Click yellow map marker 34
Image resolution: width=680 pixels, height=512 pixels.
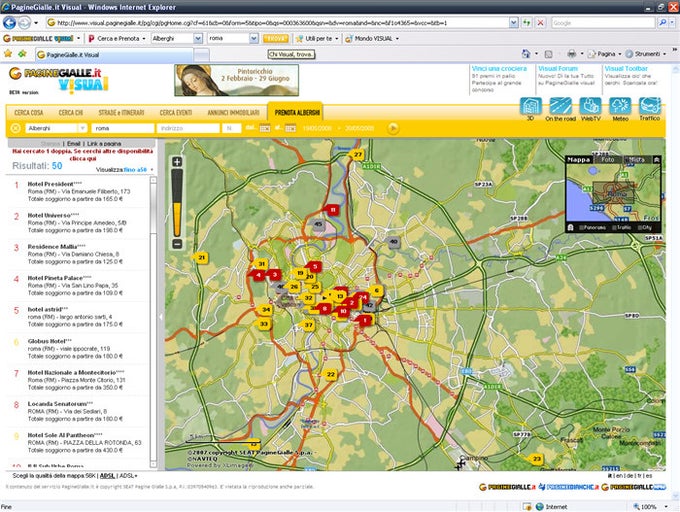pyautogui.click(x=265, y=310)
